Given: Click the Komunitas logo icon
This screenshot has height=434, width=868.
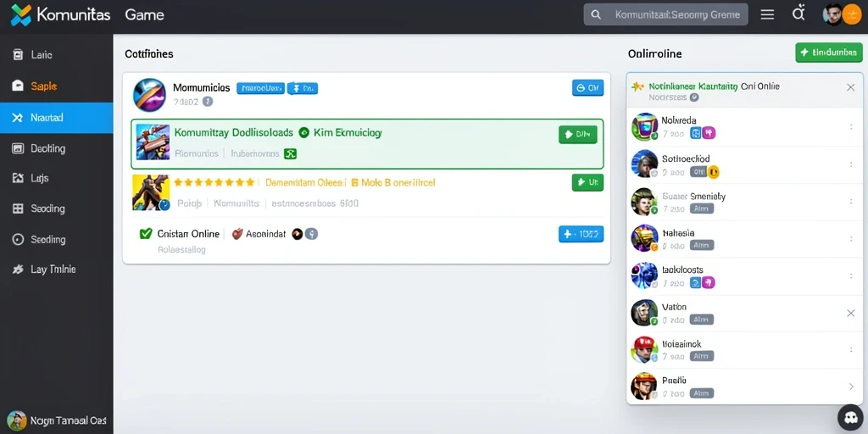Looking at the screenshot, I should coord(21,15).
